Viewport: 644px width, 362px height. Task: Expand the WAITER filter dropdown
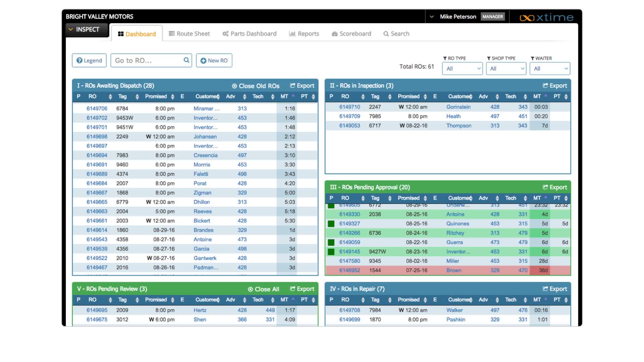coord(549,69)
